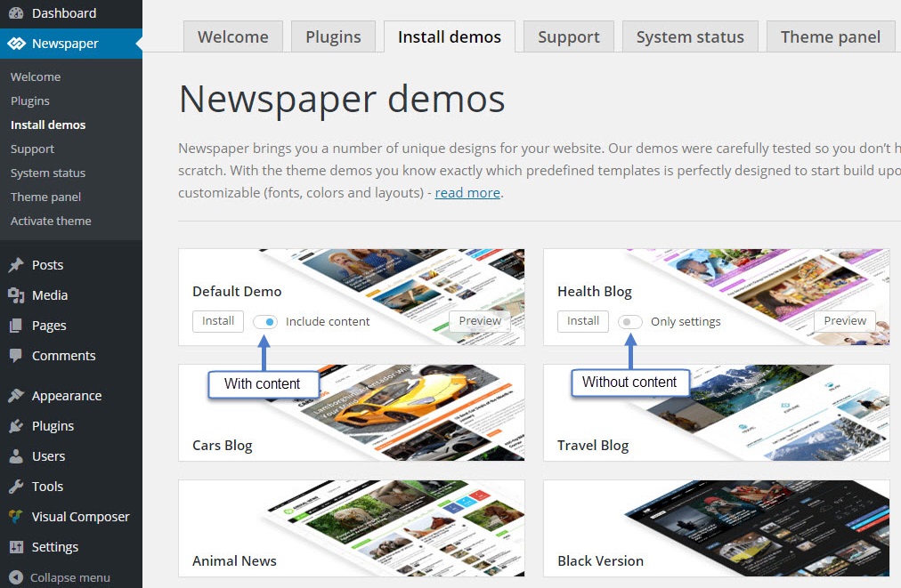
Task: Click the Cars Blog demo thumbnail
Action: tap(351, 413)
